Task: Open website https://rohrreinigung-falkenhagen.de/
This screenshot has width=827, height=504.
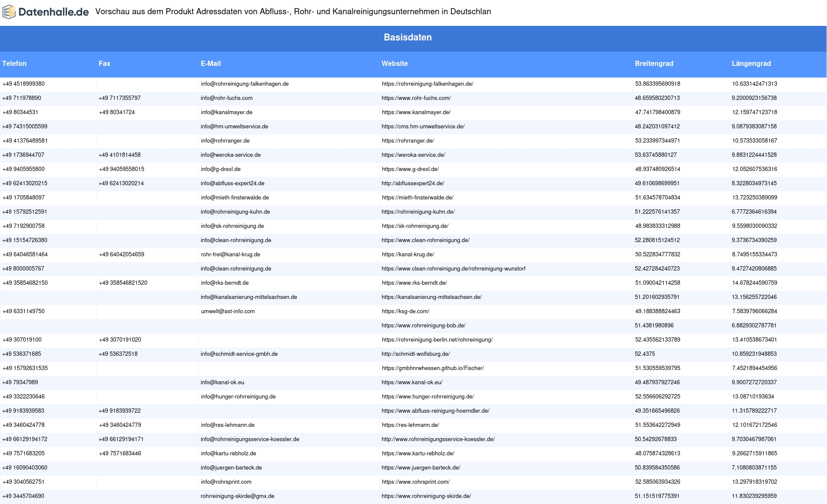Action: [x=427, y=84]
